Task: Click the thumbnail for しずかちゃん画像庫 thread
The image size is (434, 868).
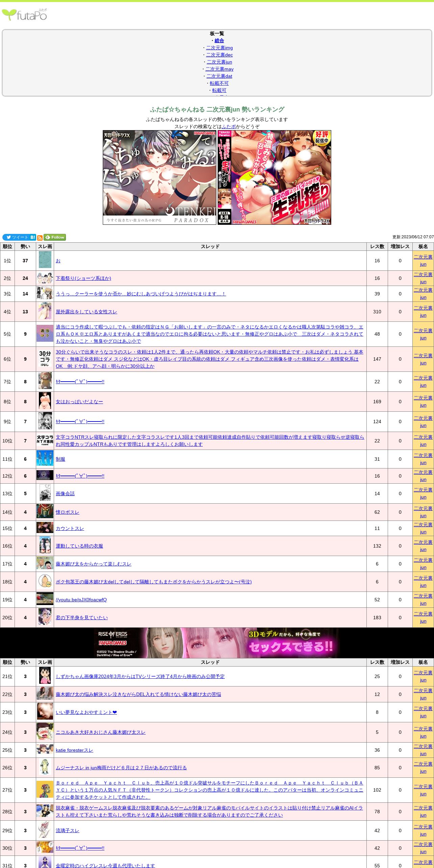Action: 45,675
